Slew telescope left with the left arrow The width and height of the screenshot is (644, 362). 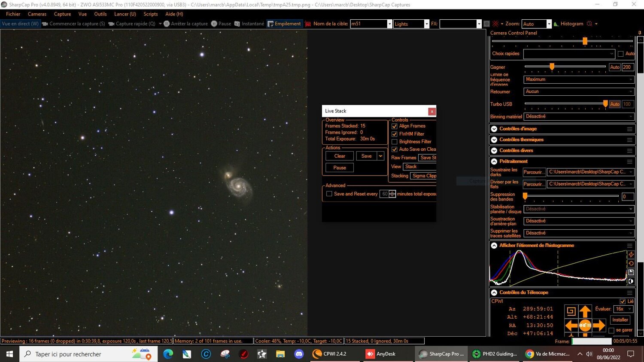click(x=571, y=325)
